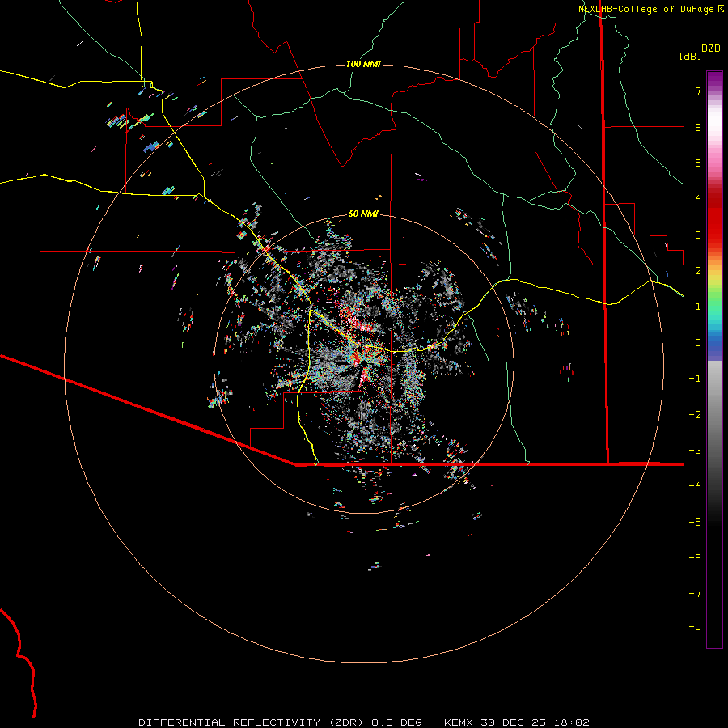
Task: Click the 7 value on the color scale
Action: 698,91
